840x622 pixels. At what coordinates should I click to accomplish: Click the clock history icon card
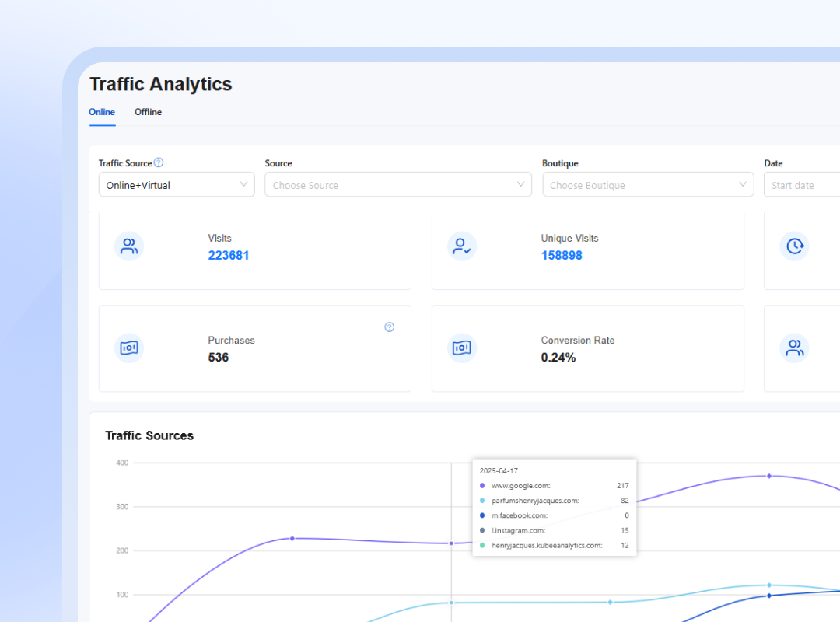coord(794,246)
